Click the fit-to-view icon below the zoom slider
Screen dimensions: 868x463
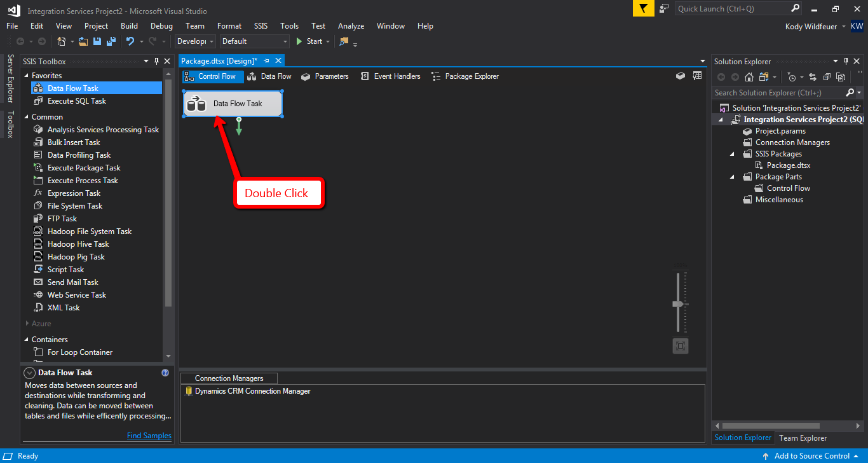coord(681,346)
